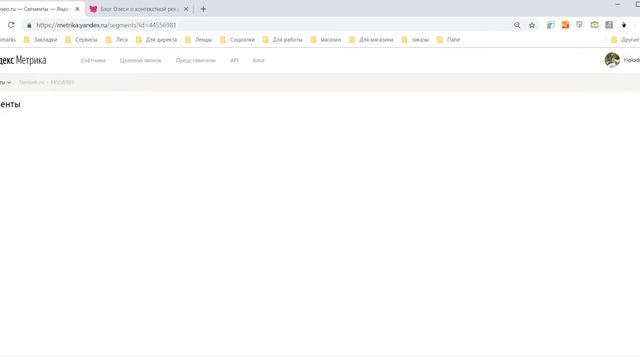
Task: Open the blue extension icon after star
Action: [551, 25]
